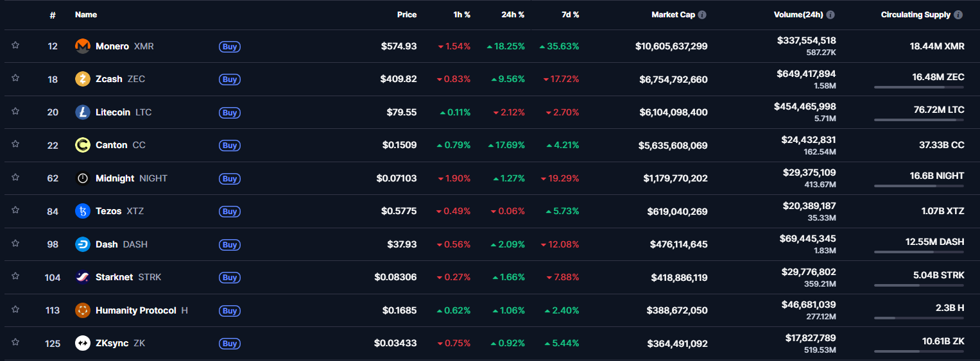Open the Humanity Protocol coin page
This screenshot has width=980, height=361.
point(135,310)
